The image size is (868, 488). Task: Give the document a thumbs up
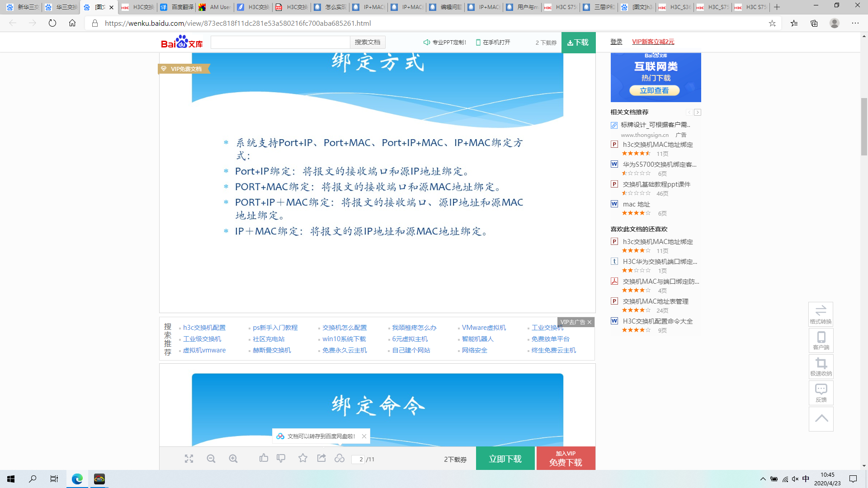pos(264,458)
